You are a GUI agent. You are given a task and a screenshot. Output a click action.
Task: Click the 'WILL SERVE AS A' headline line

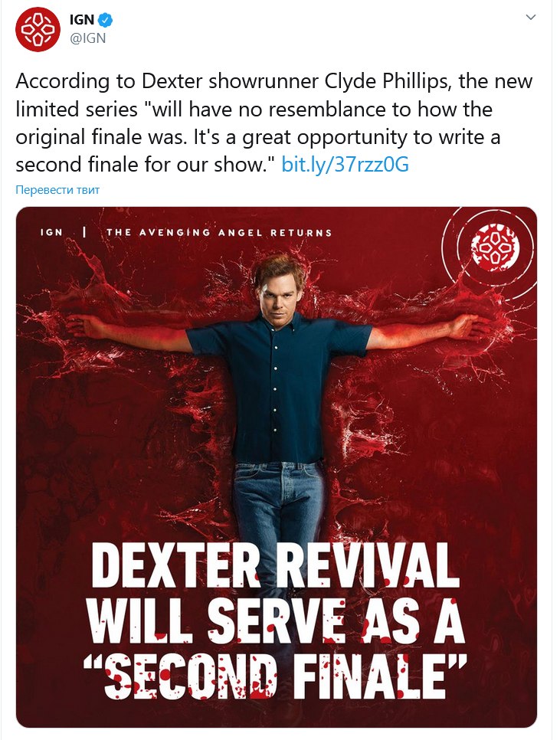pos(276,621)
